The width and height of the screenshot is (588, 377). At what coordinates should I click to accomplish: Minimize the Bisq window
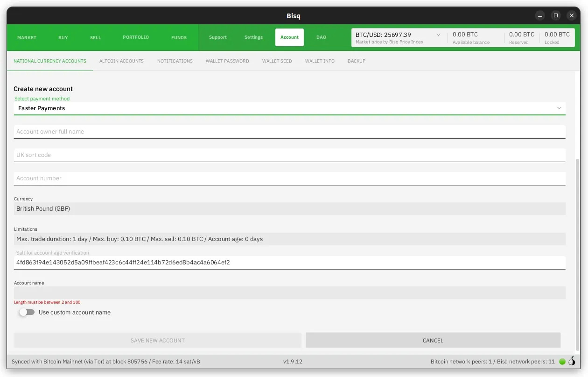[x=540, y=15]
